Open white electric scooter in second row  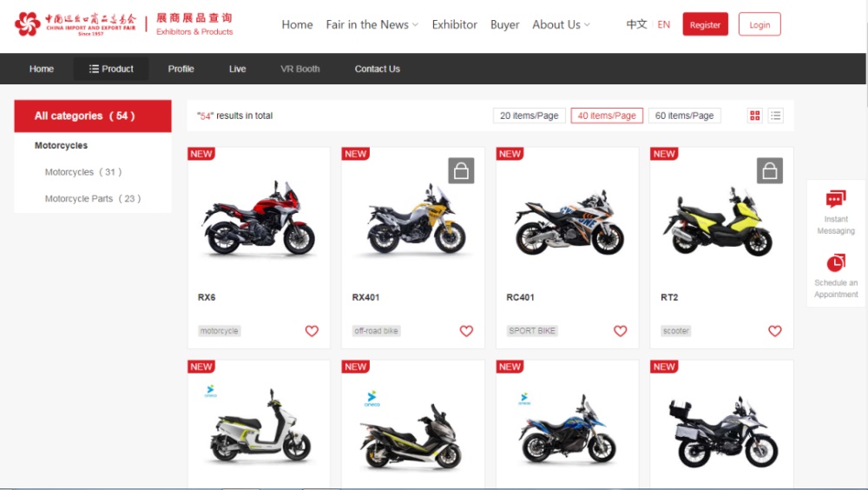point(259,427)
